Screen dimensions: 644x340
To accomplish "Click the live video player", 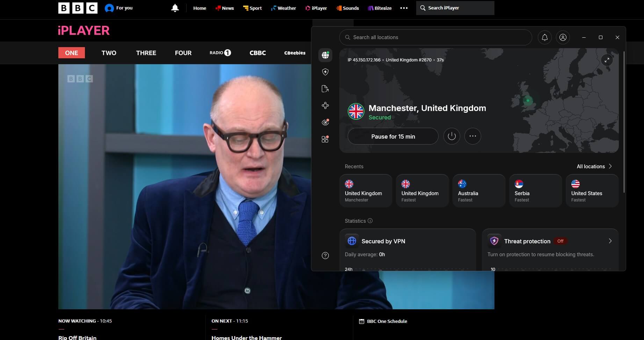I will coord(184,186).
